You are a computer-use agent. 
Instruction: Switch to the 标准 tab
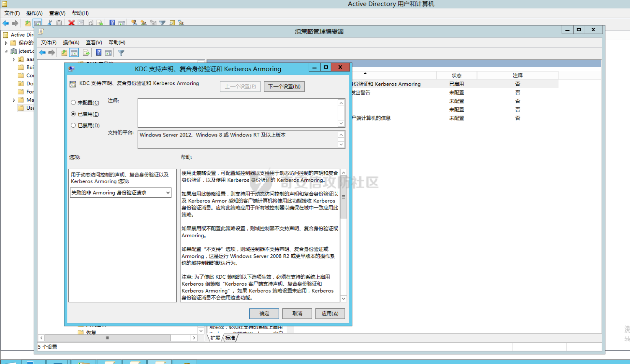pyautogui.click(x=230, y=338)
